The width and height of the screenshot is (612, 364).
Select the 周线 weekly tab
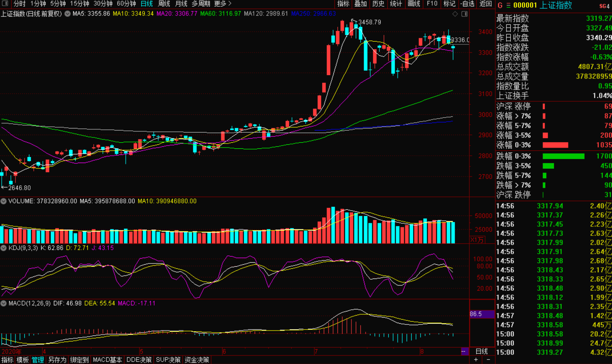[x=164, y=4]
